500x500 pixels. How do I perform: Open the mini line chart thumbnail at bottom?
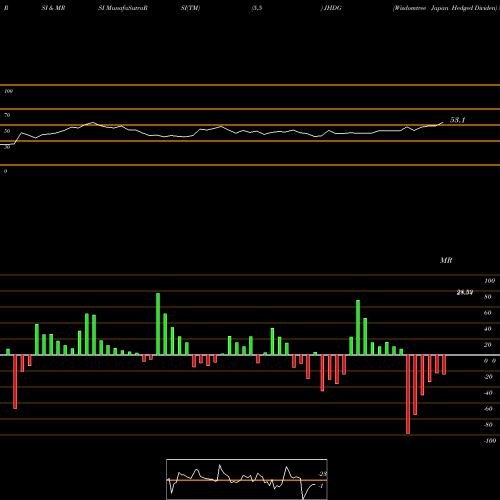(x=247, y=479)
